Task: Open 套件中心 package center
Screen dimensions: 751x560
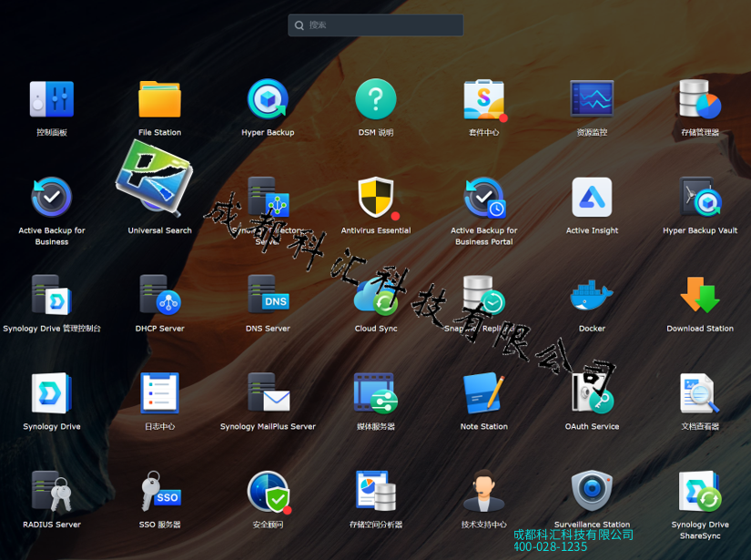Action: tap(484, 100)
